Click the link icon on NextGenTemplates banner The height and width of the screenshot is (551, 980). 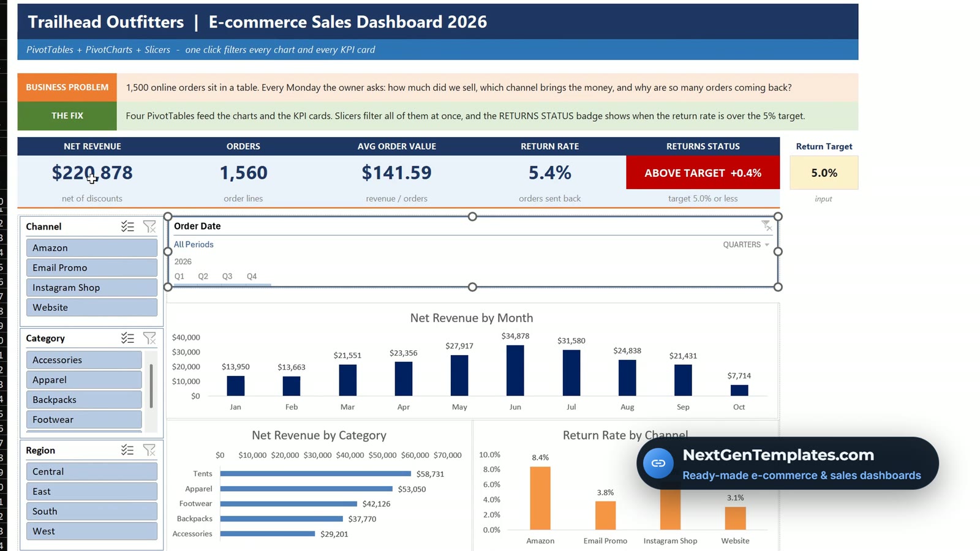pos(658,463)
